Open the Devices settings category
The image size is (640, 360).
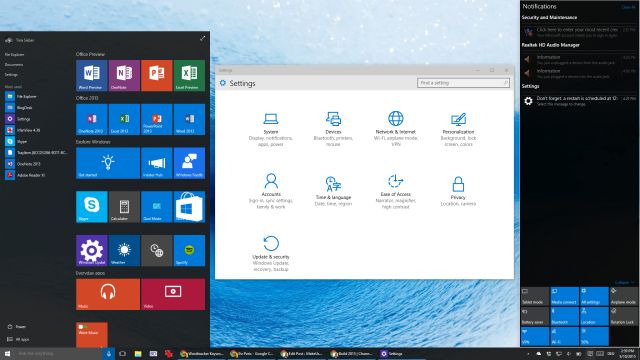333,129
